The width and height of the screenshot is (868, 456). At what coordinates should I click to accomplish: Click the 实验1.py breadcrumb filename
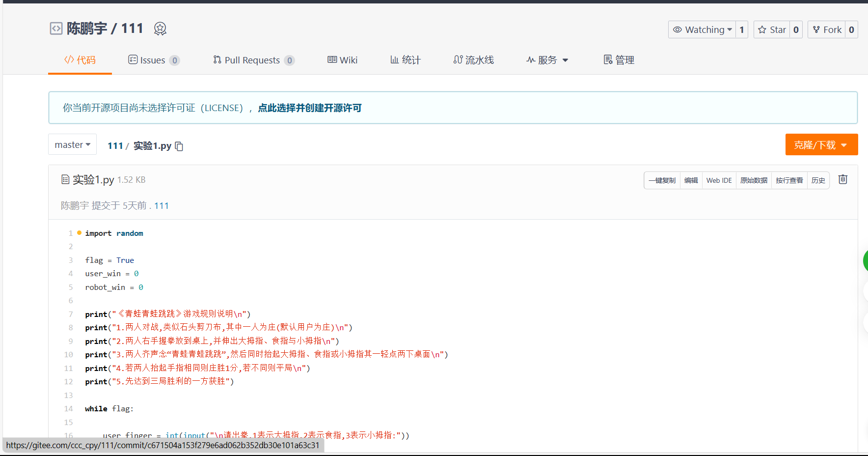(x=152, y=146)
